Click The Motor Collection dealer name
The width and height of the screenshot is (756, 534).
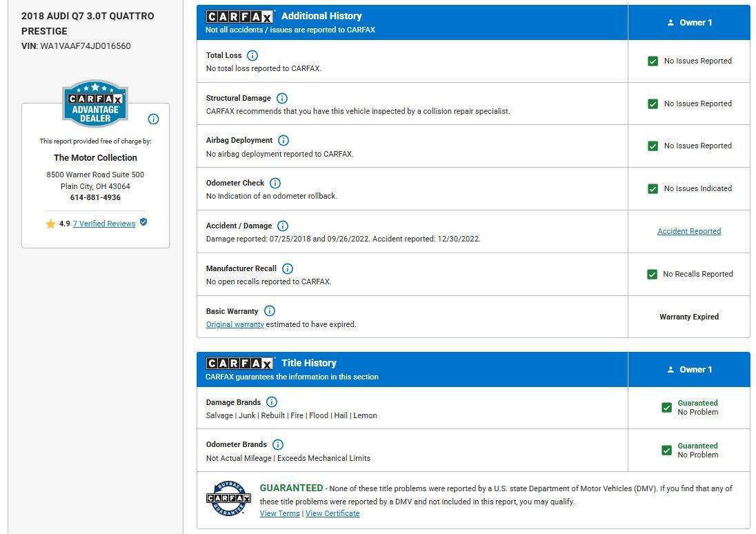click(x=95, y=158)
